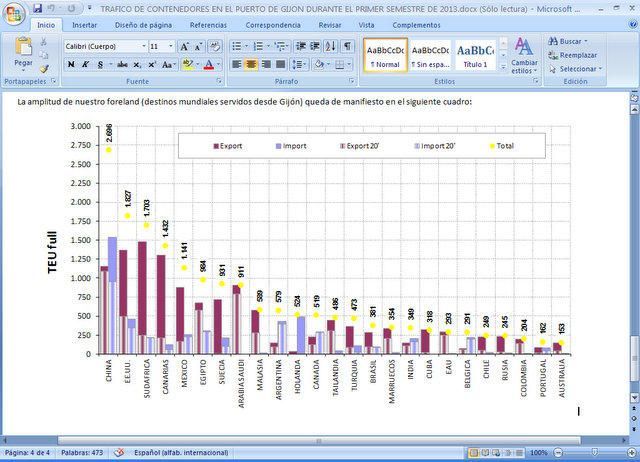Choose text highlight color
The image size is (640, 462).
[187, 64]
